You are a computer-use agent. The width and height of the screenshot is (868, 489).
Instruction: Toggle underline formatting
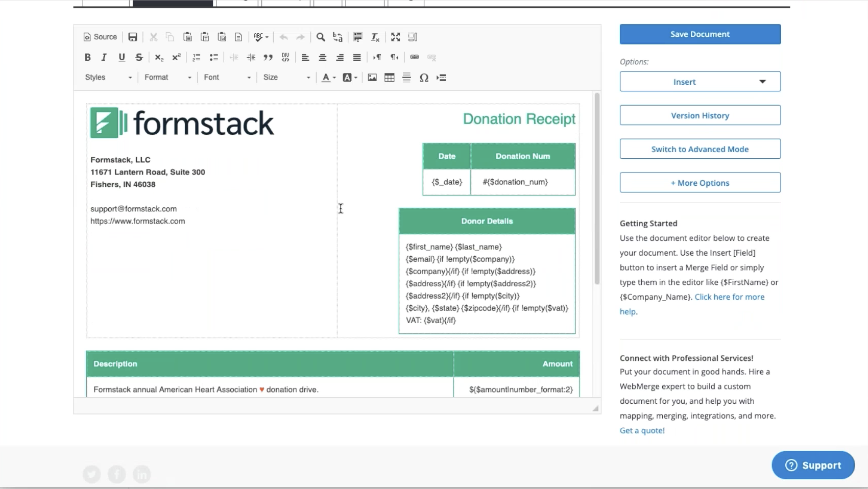122,57
